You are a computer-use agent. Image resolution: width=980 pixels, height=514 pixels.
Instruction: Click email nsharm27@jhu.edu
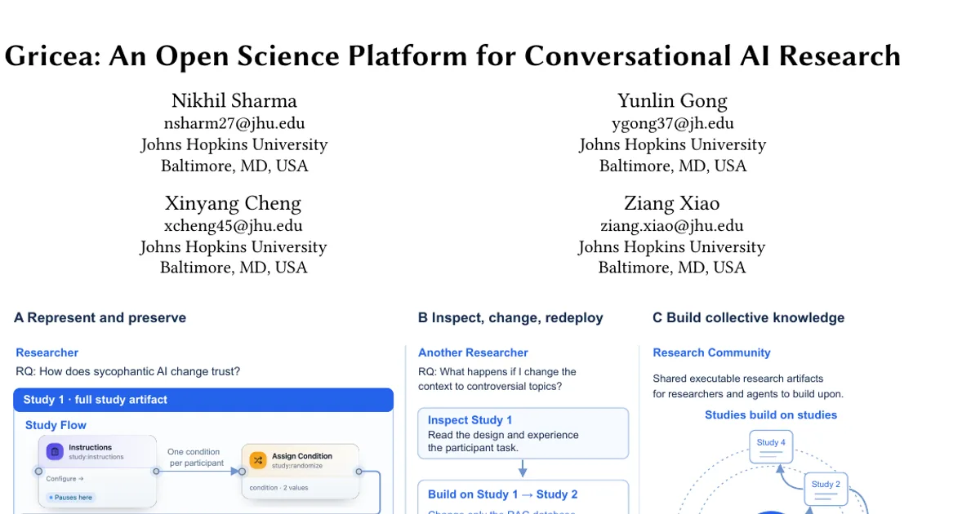[x=234, y=123]
